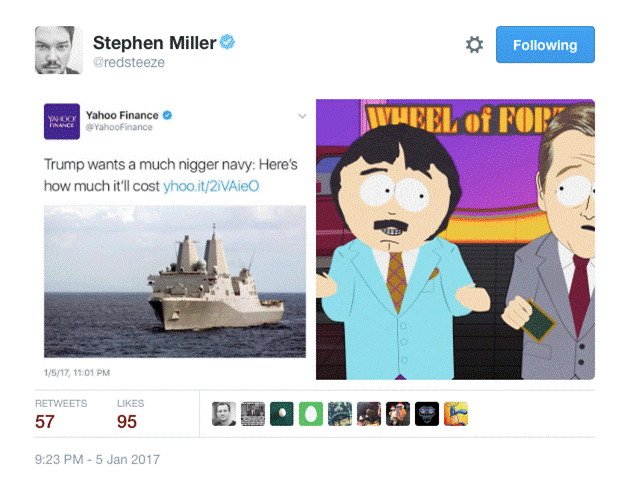
Task: Open the @YahooFinance handle
Action: tap(119, 127)
